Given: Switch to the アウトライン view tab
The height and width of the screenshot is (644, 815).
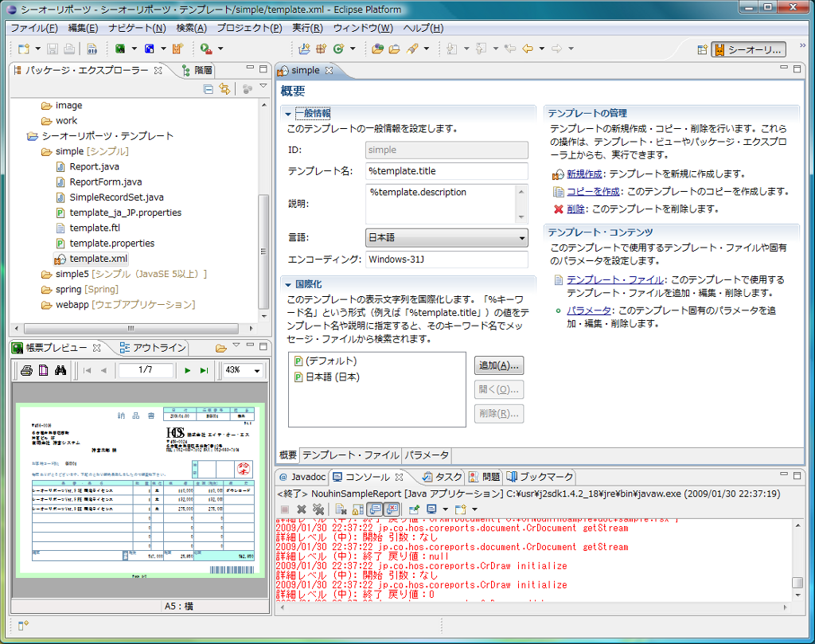Looking at the screenshot, I should 154,348.
